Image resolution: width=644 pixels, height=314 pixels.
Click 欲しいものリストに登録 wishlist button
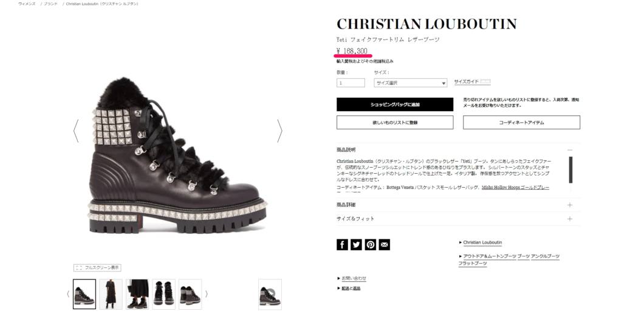395,122
